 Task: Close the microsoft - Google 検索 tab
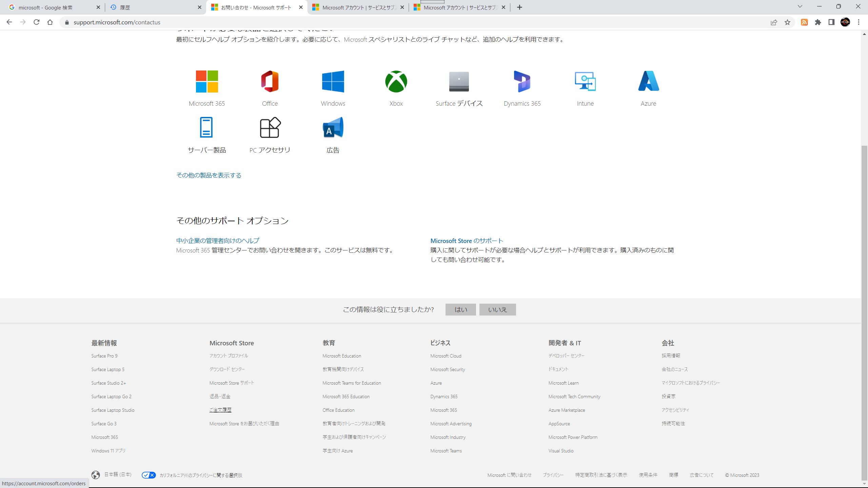pos(98,7)
